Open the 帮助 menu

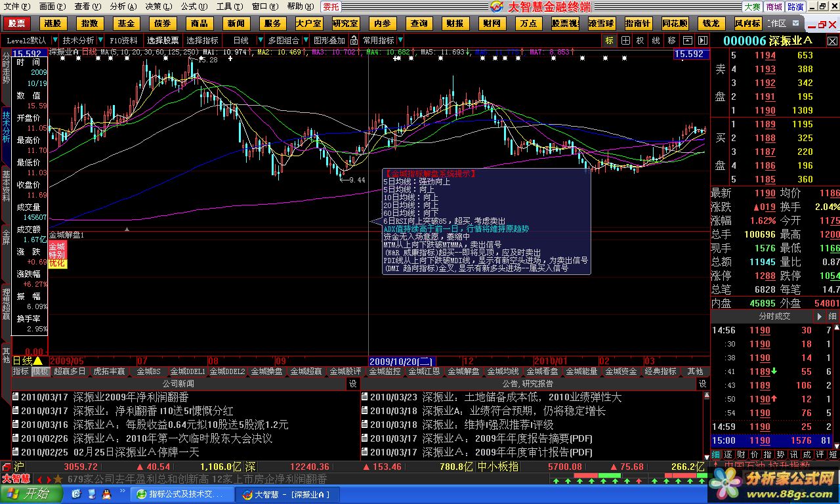[301, 7]
